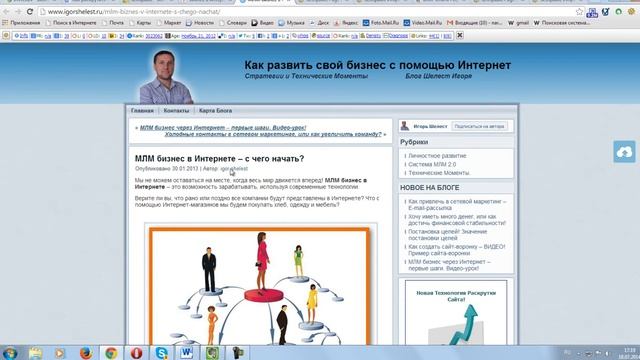Open the Контакты menu item
The image size is (640, 360).
176,111
